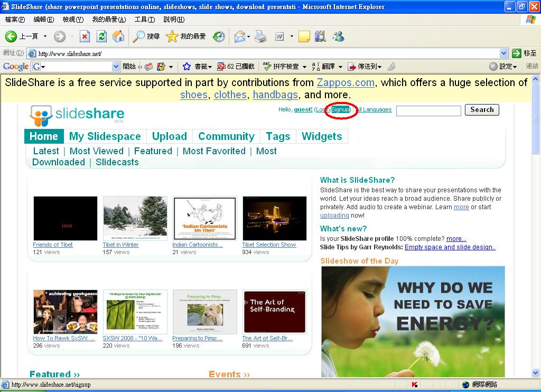Click the All Languages link

click(374, 110)
